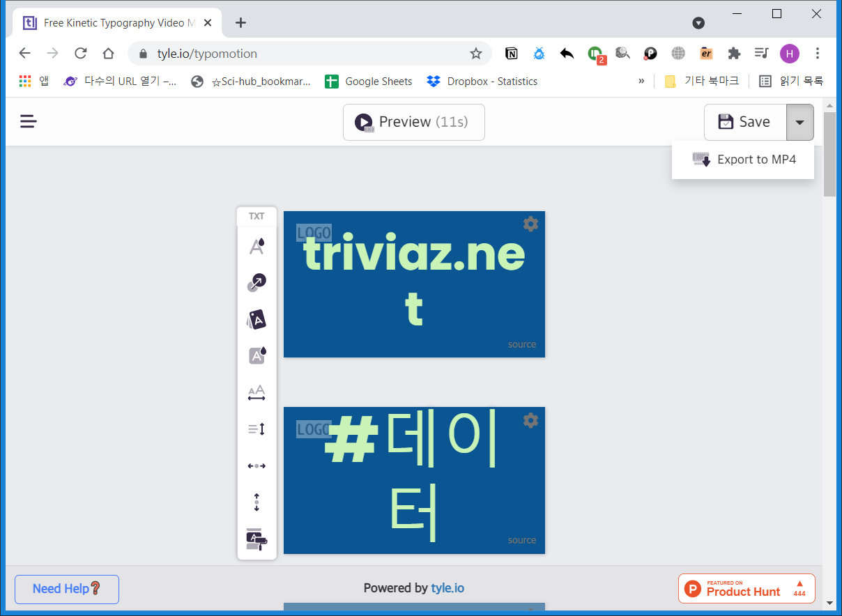The image size is (842, 616).
Task: Open Chrome three-dot menu
Action: point(818,53)
